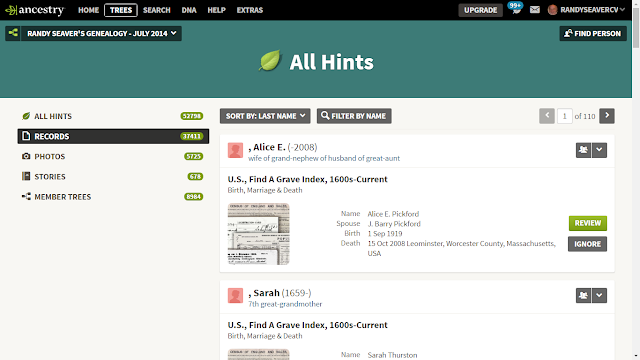
Task: Go to next page of hints
Action: click(607, 116)
